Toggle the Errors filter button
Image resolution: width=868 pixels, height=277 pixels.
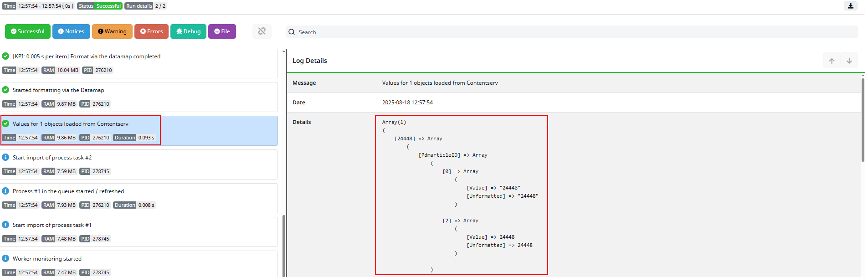pos(151,31)
